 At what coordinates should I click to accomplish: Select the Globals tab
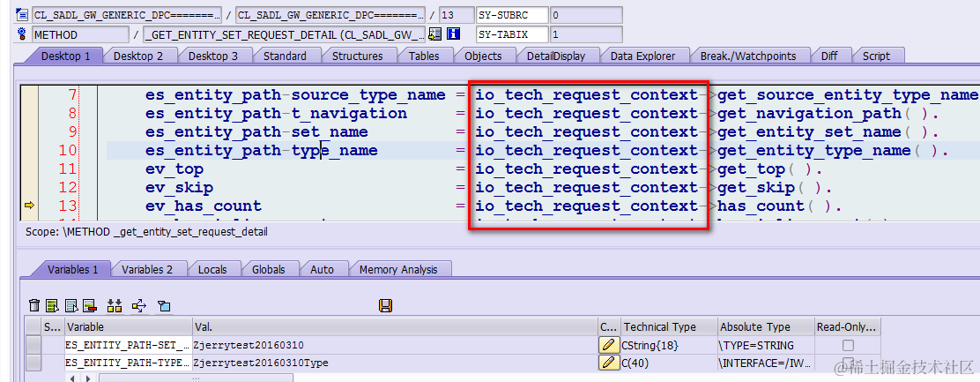pyautogui.click(x=269, y=269)
